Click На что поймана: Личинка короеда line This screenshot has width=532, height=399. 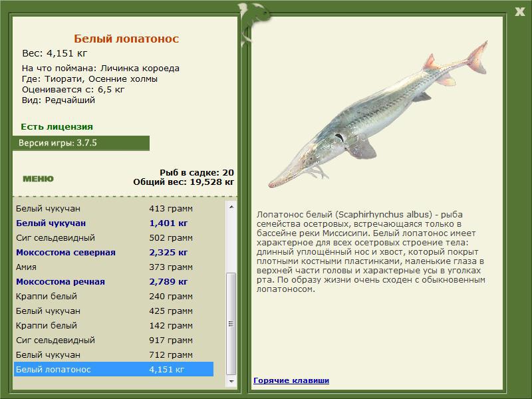click(100, 68)
